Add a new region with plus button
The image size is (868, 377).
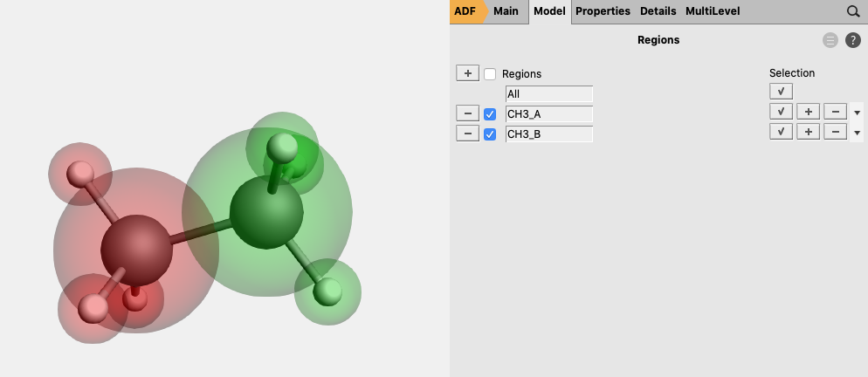tap(467, 73)
